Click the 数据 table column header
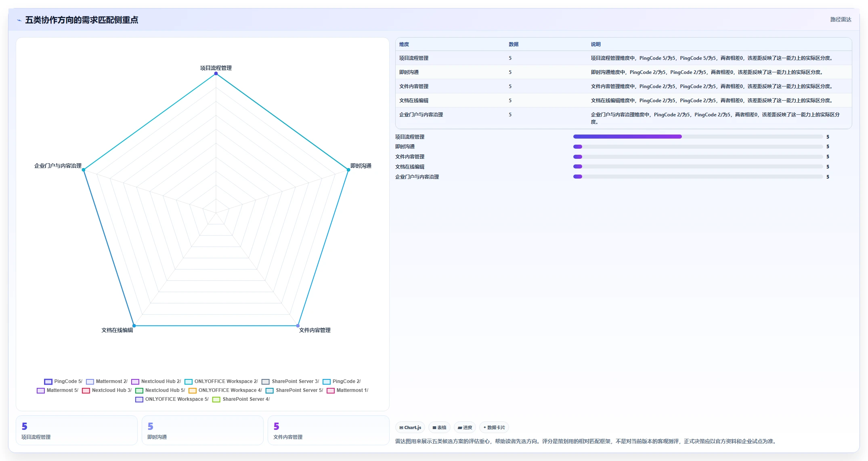868x461 pixels. tap(514, 44)
